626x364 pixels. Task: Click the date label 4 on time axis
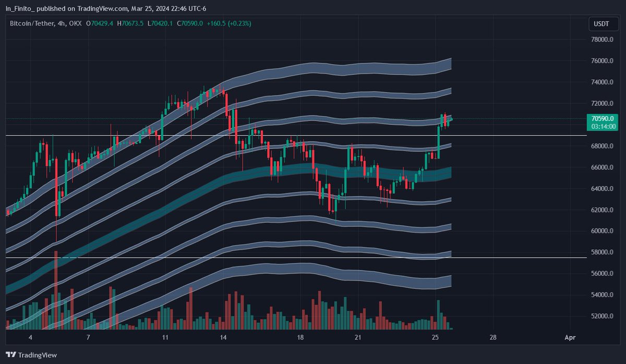pos(30,337)
